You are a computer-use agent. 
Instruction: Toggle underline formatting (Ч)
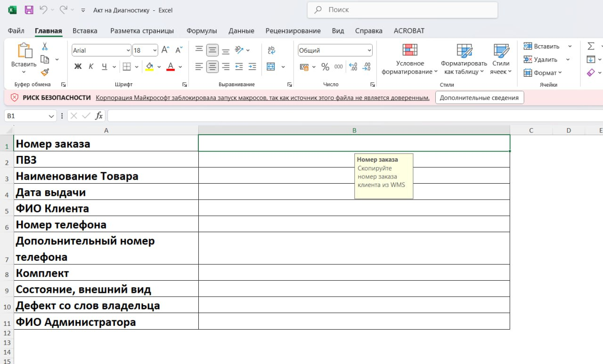tap(104, 67)
